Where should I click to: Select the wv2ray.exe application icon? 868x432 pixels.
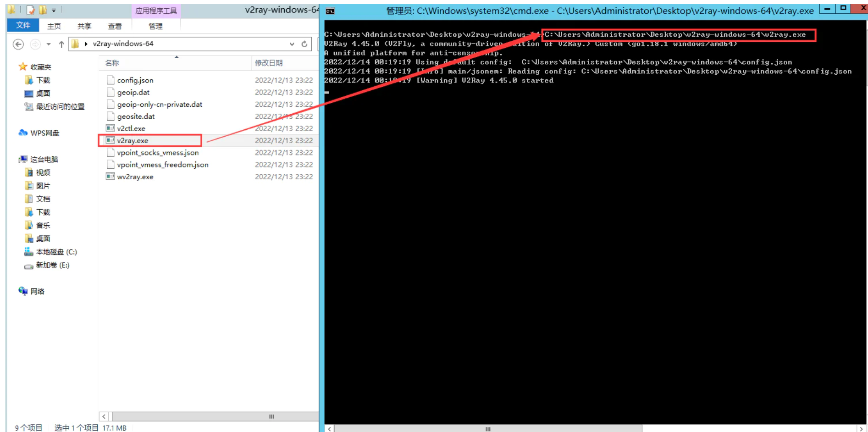pos(110,176)
